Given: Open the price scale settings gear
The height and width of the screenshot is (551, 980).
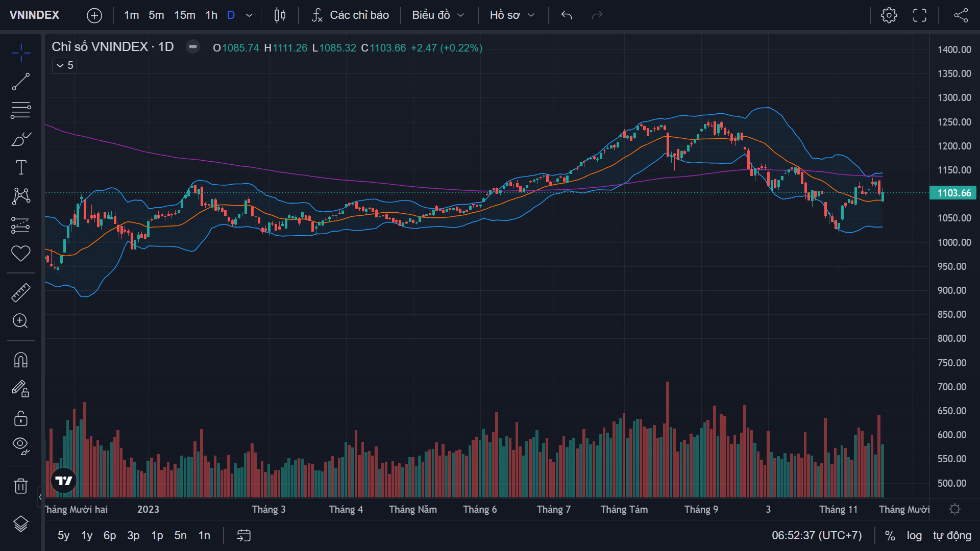Looking at the screenshot, I should (x=954, y=509).
